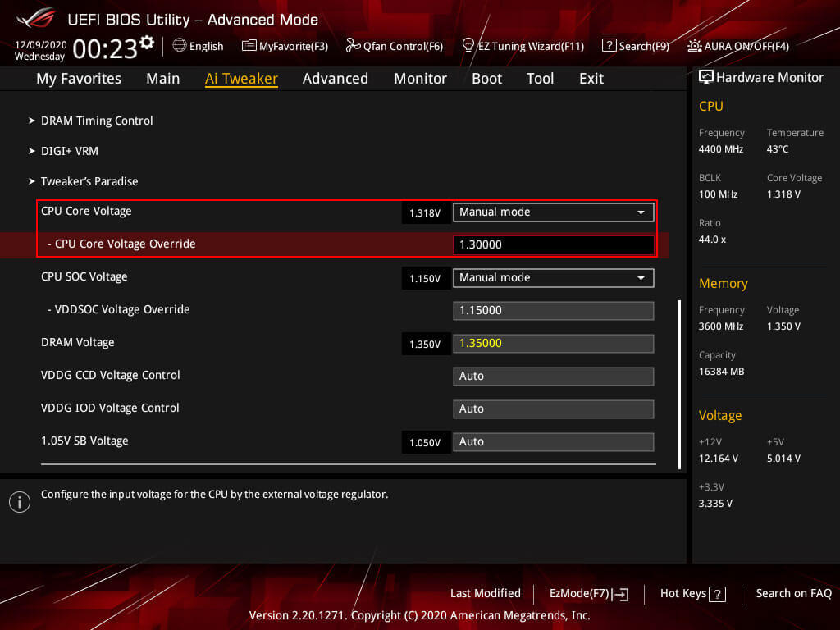Switch to the Monitor tab
Image resolution: width=840 pixels, height=630 pixels.
pyautogui.click(x=421, y=79)
